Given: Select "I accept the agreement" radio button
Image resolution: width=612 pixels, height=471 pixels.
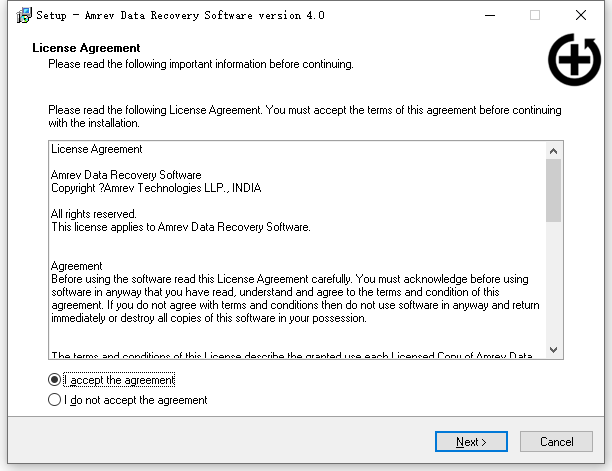Looking at the screenshot, I should (54, 380).
